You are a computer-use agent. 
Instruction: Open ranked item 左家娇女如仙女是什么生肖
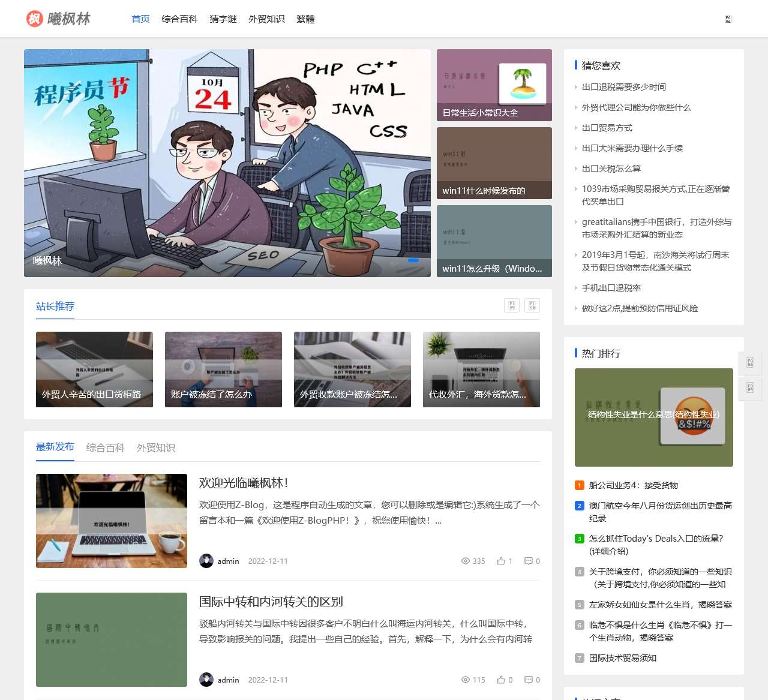pos(661,605)
